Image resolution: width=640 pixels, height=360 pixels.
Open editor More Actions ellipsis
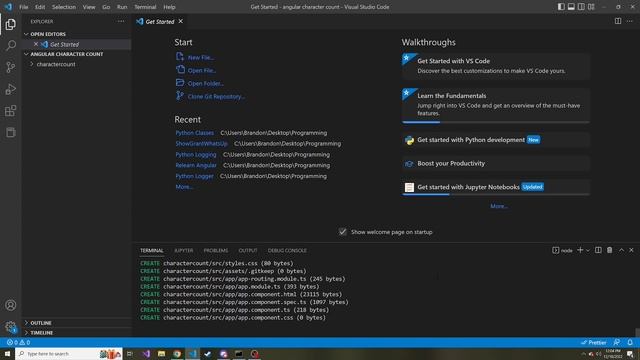point(629,21)
